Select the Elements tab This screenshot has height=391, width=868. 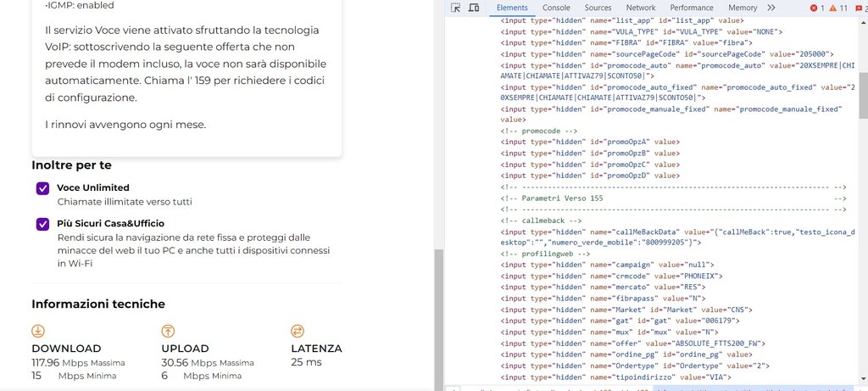512,8
